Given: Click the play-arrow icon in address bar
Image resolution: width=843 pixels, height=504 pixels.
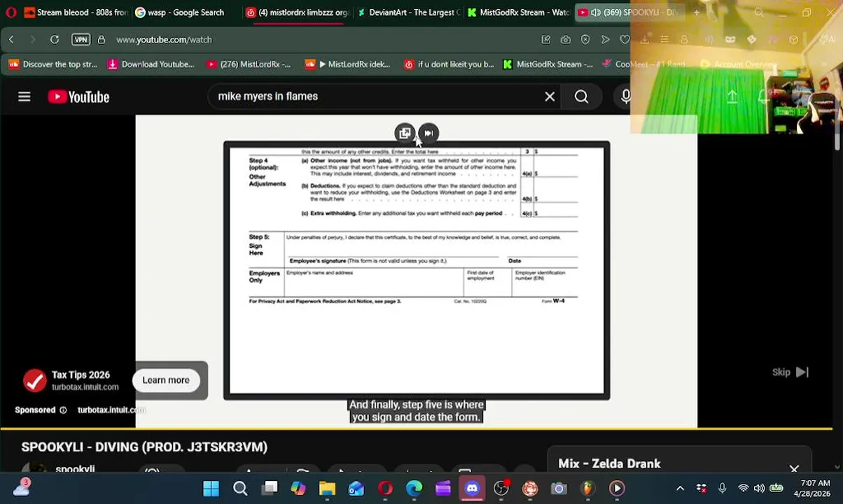Looking at the screenshot, I should pos(605,40).
